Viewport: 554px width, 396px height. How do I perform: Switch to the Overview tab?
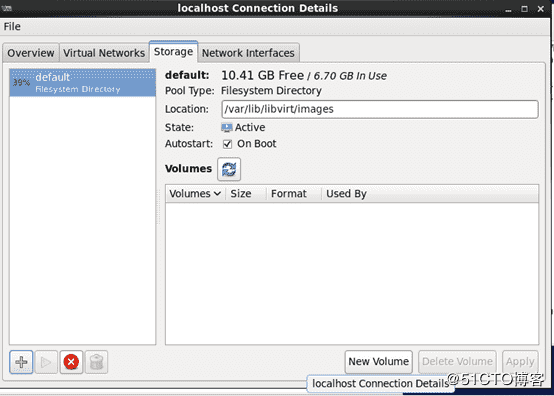point(31,53)
